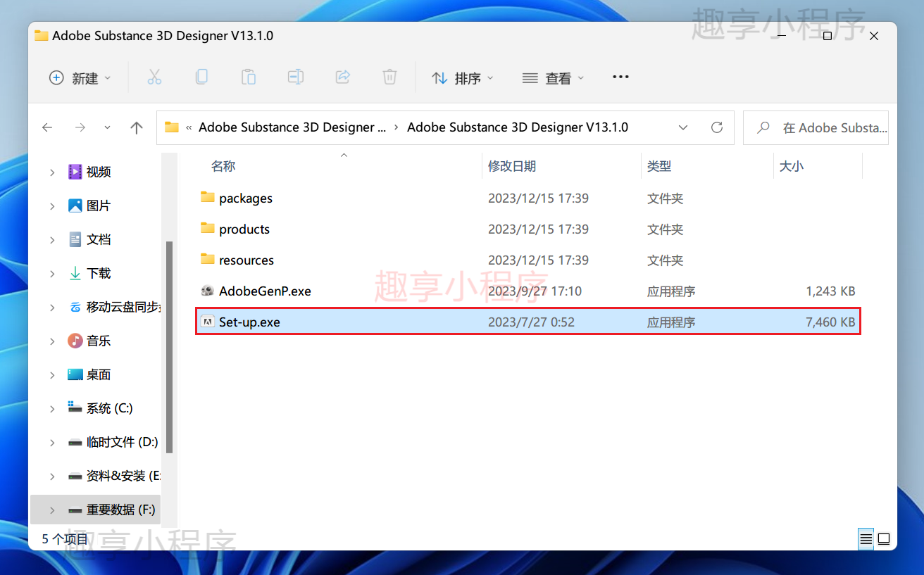Click the 音乐 music icon in sidebar
The height and width of the screenshot is (575, 924).
tap(75, 341)
